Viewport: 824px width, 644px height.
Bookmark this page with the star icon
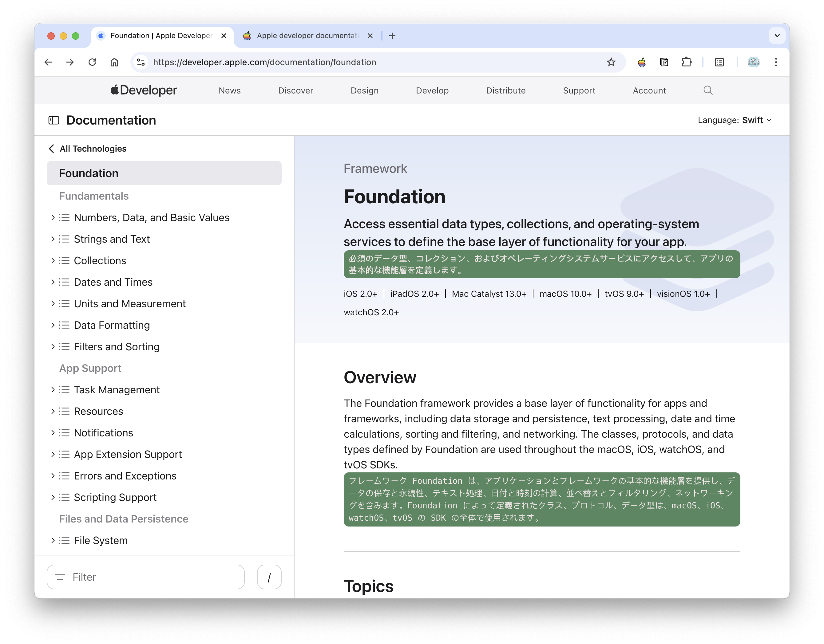(x=611, y=62)
